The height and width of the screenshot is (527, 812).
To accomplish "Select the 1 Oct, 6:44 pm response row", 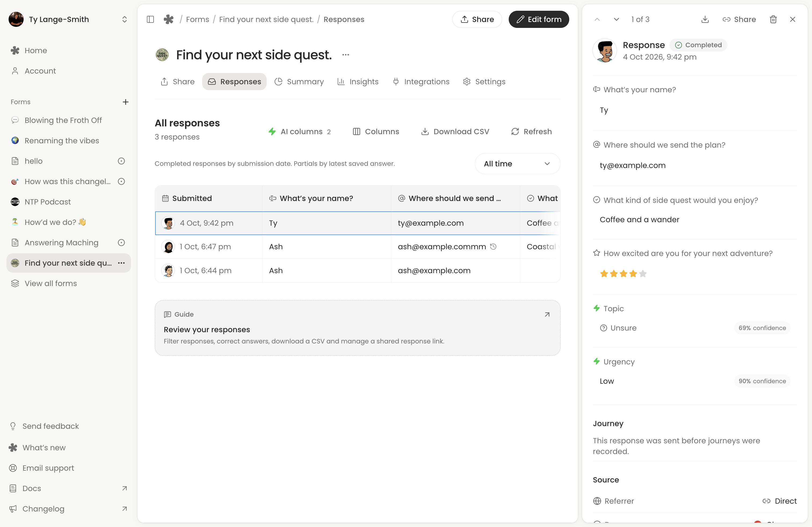I will click(358, 270).
